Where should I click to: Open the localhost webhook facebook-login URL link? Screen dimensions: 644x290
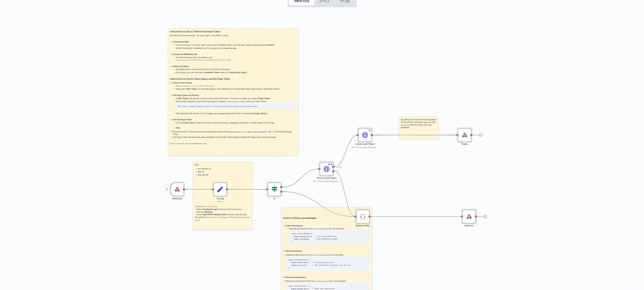[x=203, y=60]
